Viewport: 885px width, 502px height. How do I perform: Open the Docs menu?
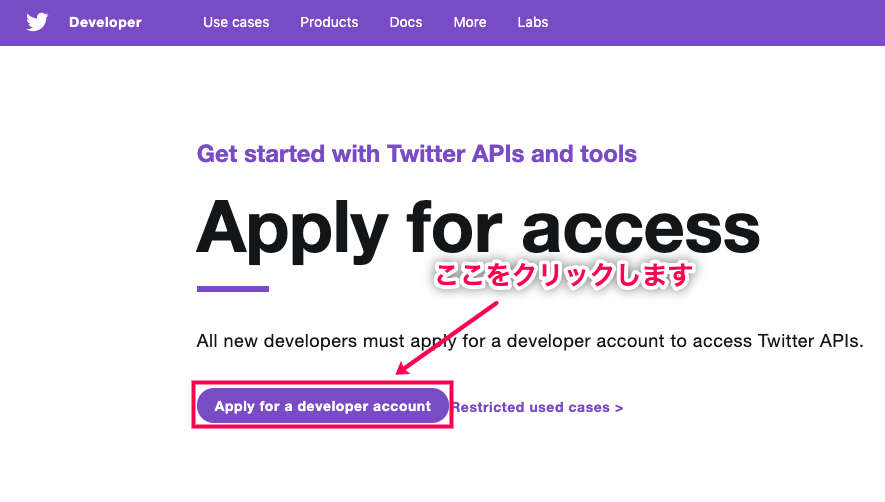406,22
